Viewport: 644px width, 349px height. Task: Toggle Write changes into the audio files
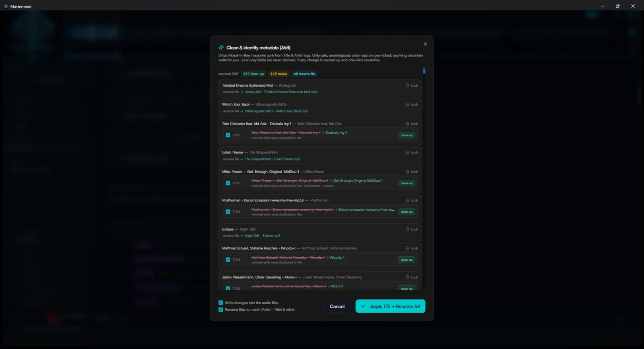click(221, 303)
